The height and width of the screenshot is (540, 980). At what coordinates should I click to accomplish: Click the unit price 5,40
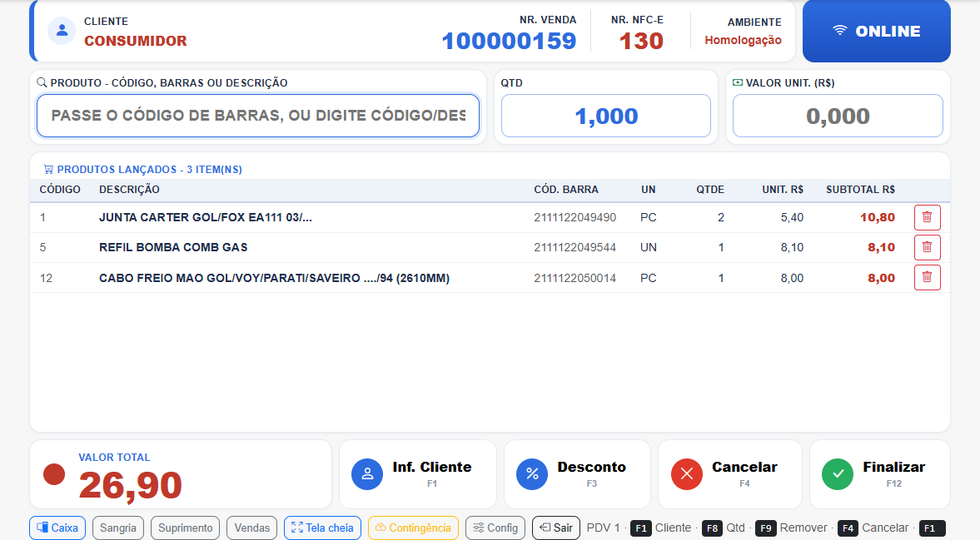click(x=792, y=217)
